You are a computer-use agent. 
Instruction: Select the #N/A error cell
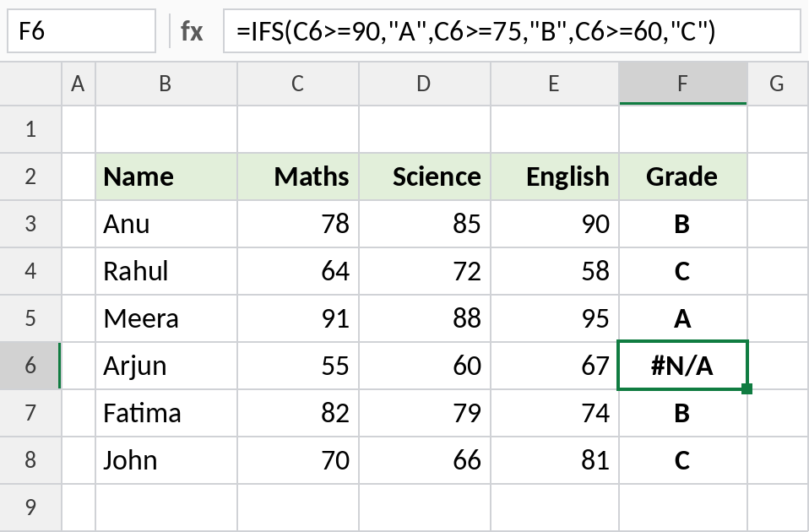682,366
